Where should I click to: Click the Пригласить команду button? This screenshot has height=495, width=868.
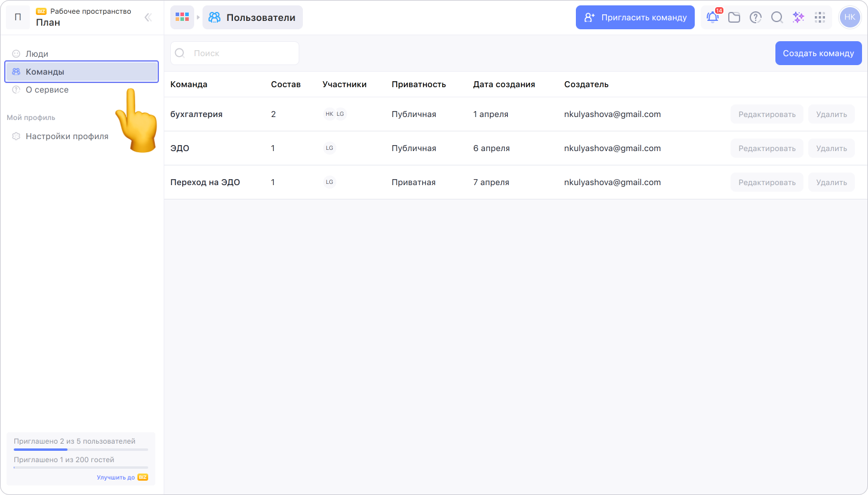[635, 17]
